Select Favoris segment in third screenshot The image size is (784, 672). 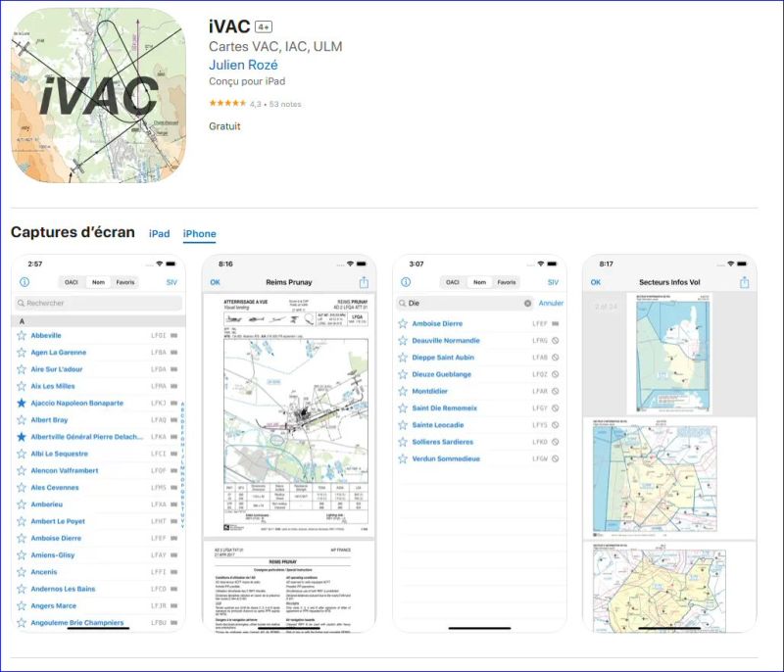507,282
